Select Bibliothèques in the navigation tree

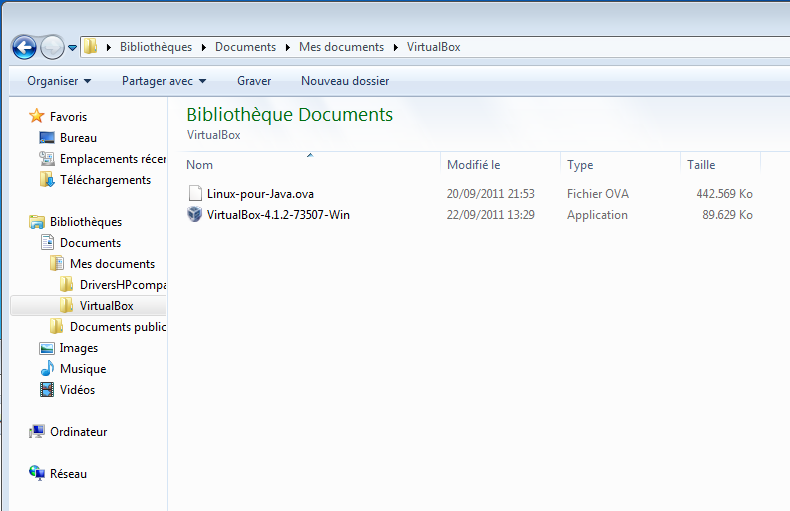[86, 222]
